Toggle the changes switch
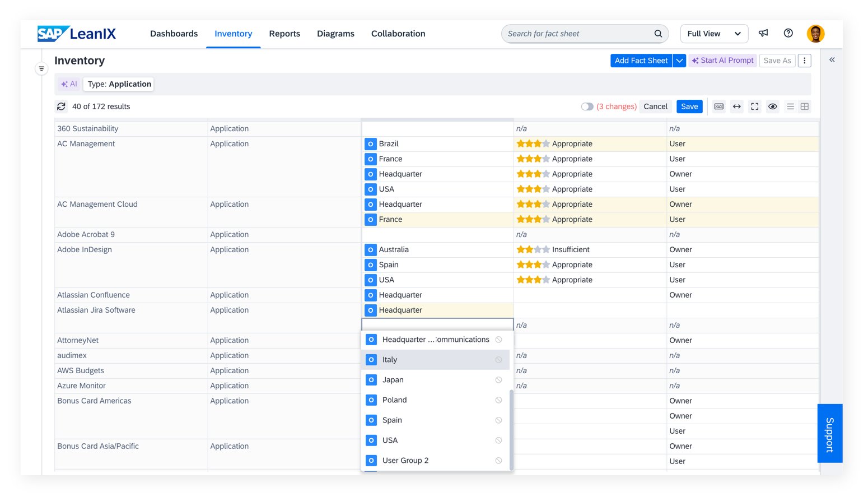The image size is (868, 501). (x=587, y=106)
